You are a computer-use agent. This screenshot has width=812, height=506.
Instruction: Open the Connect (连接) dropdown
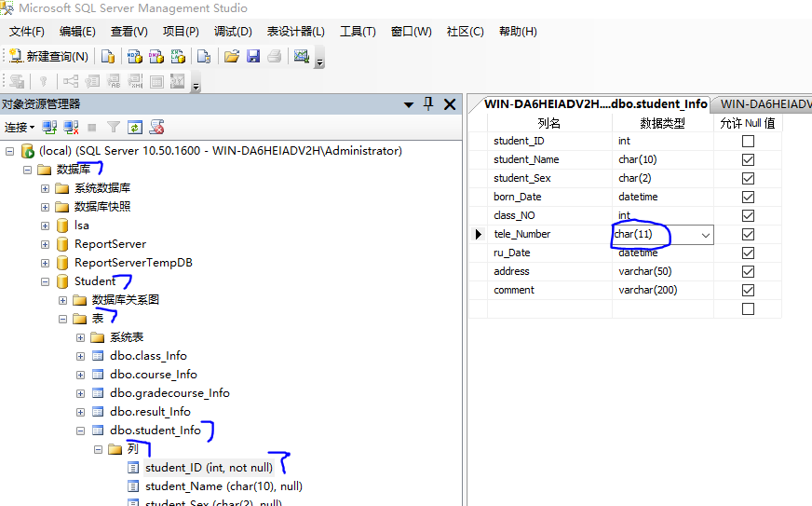(20, 127)
